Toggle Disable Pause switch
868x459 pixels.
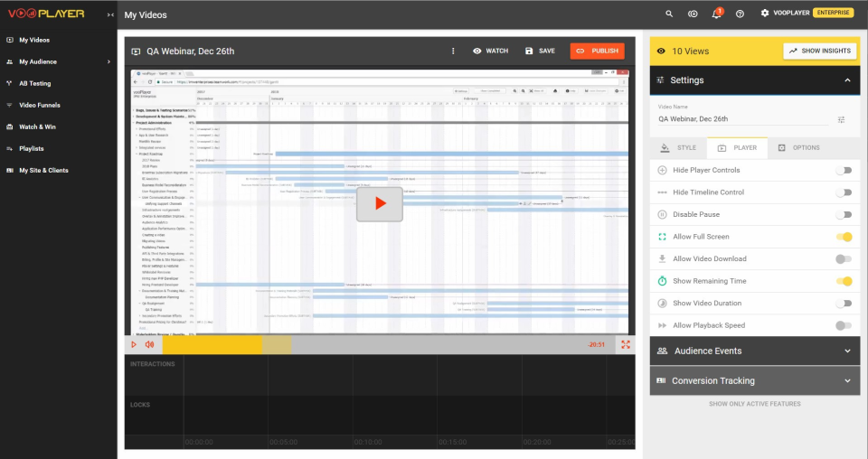[844, 214]
